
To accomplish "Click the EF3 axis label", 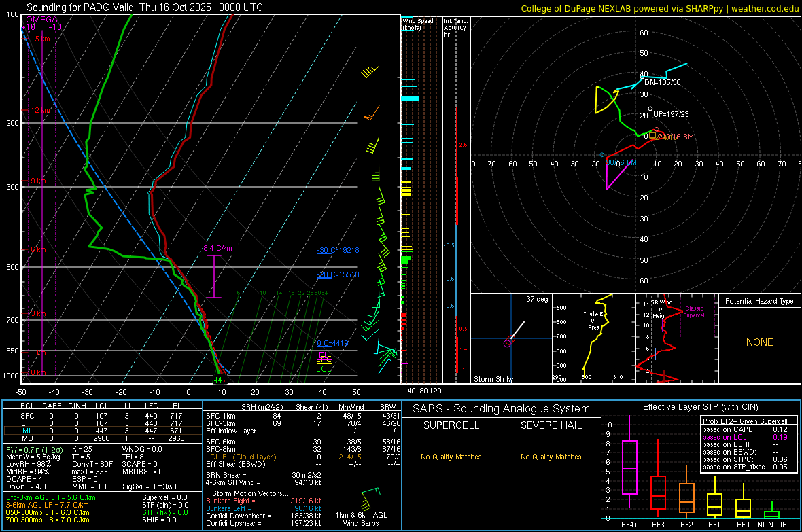I will (x=658, y=525).
